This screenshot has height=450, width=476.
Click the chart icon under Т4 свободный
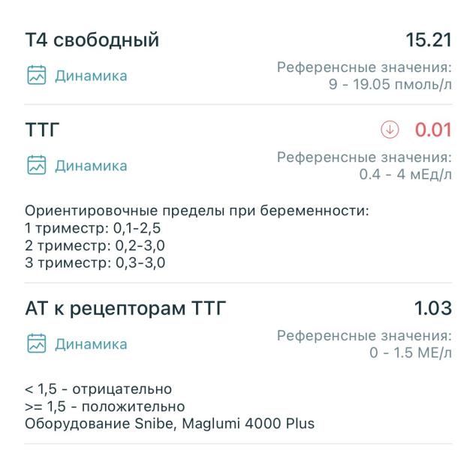tap(37, 75)
